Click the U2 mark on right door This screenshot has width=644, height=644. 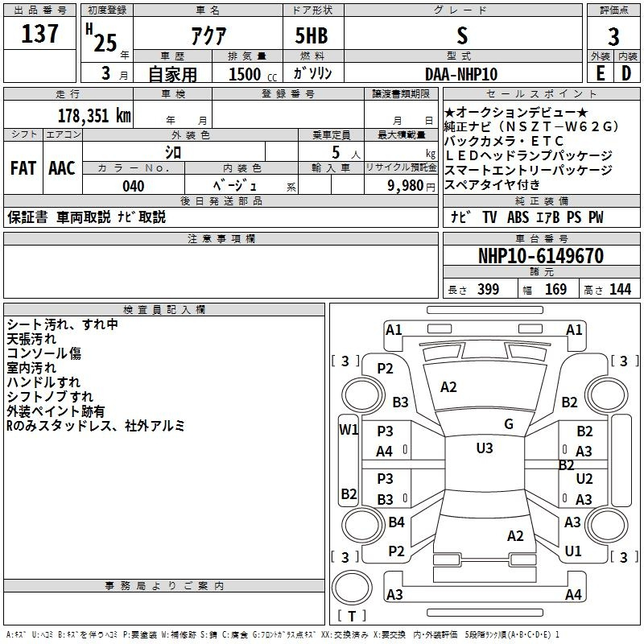click(584, 479)
